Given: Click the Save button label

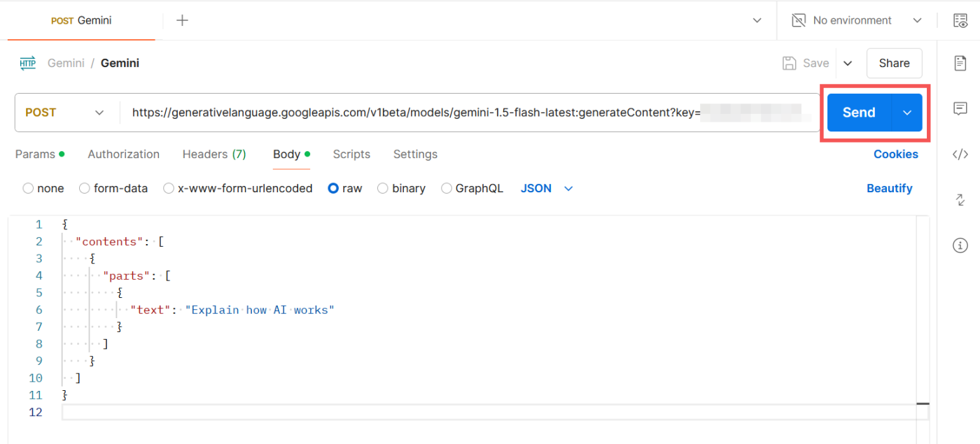Looking at the screenshot, I should click(815, 63).
